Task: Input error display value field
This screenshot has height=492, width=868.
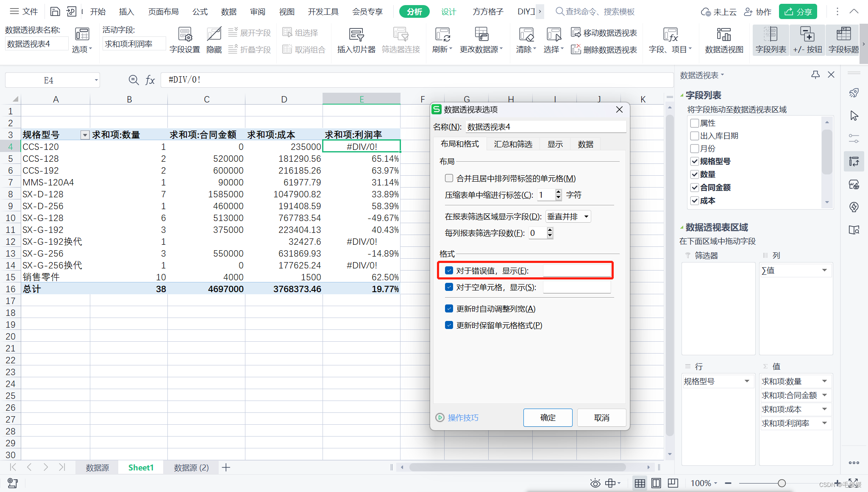Action: (572, 271)
